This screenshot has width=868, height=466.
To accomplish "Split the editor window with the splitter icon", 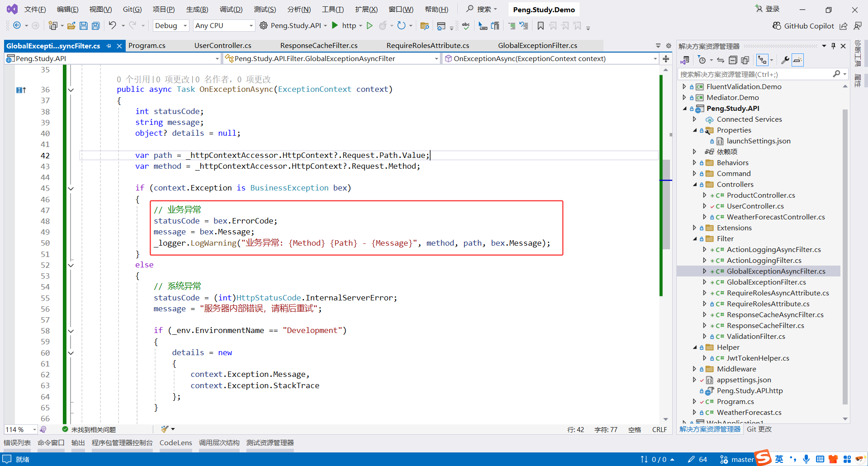I will pyautogui.click(x=666, y=59).
